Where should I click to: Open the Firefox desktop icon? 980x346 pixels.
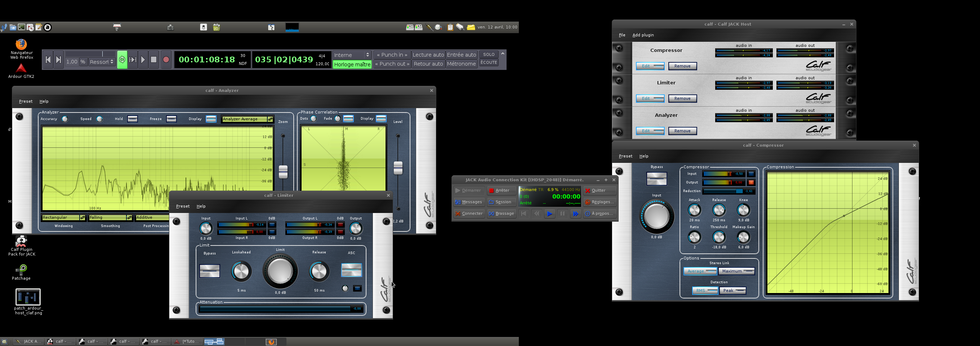(x=21, y=49)
